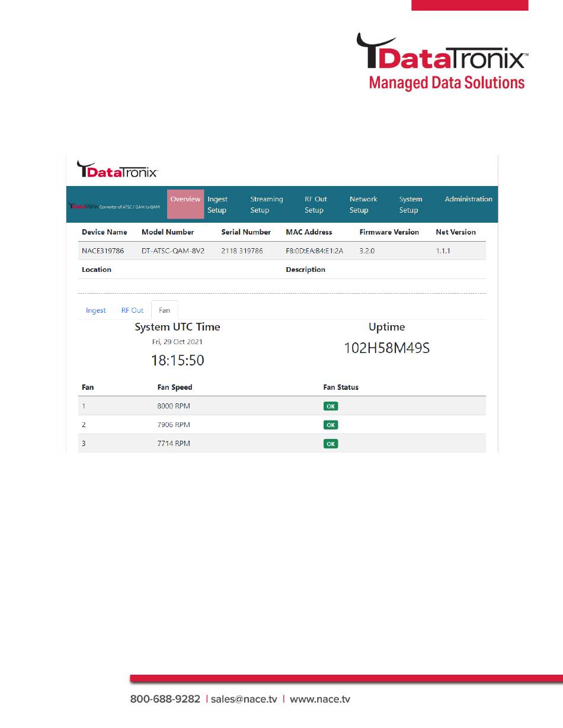Screen dimensions: 563x728
Task: Click the 800-688-9282 phone number
Action: [x=165, y=700]
